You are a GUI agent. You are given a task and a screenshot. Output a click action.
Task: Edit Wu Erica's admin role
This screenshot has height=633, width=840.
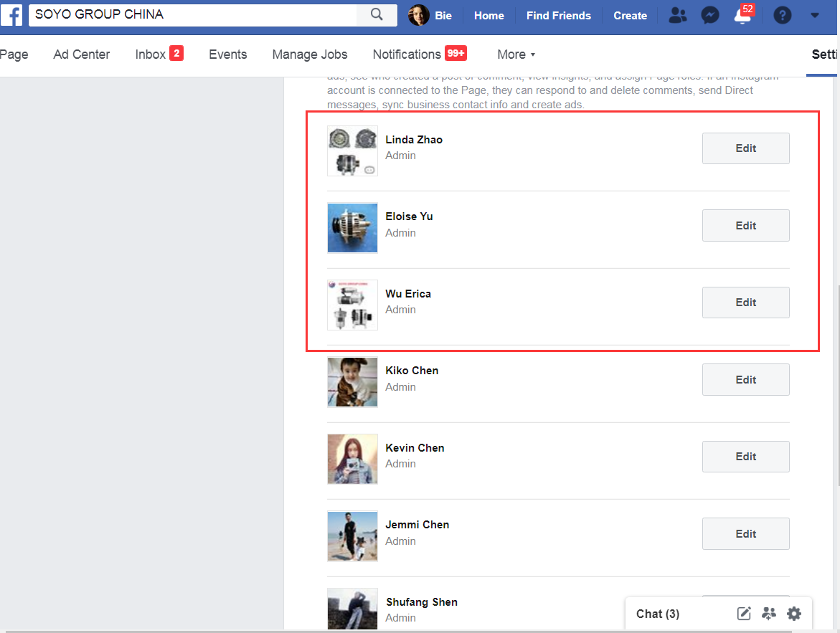(746, 303)
